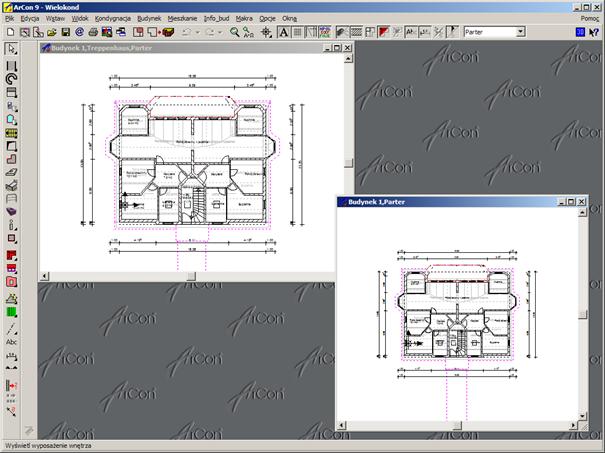Maximize the Budynek 1,Parter child window
The height and width of the screenshot is (453, 605).
tap(571, 201)
